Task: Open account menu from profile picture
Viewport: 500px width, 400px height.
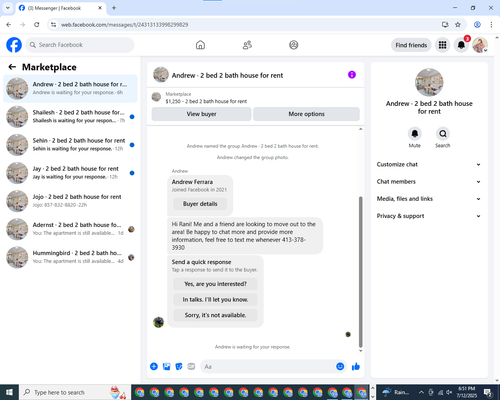Action: 480,45
